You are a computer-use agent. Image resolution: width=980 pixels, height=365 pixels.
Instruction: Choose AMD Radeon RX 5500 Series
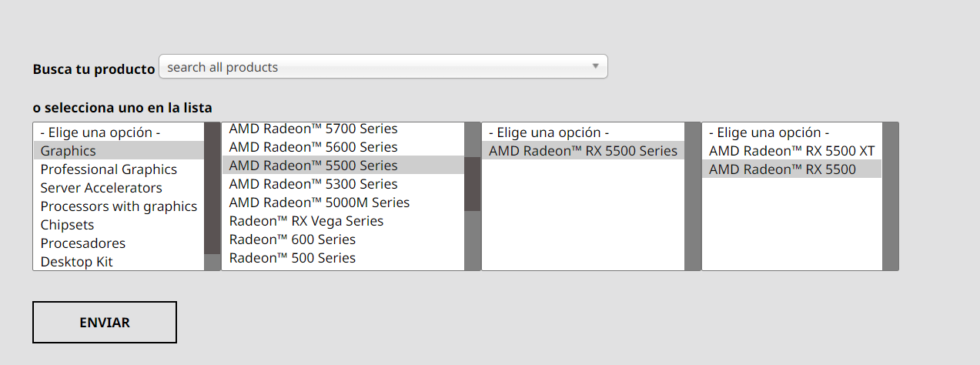(x=583, y=151)
